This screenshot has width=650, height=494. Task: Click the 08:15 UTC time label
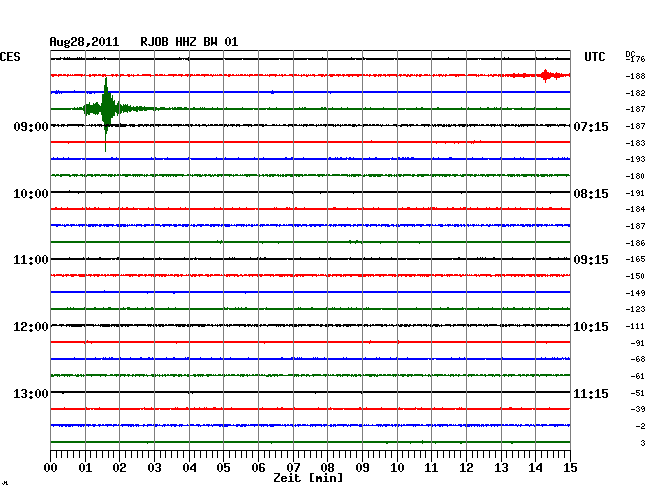(x=591, y=194)
